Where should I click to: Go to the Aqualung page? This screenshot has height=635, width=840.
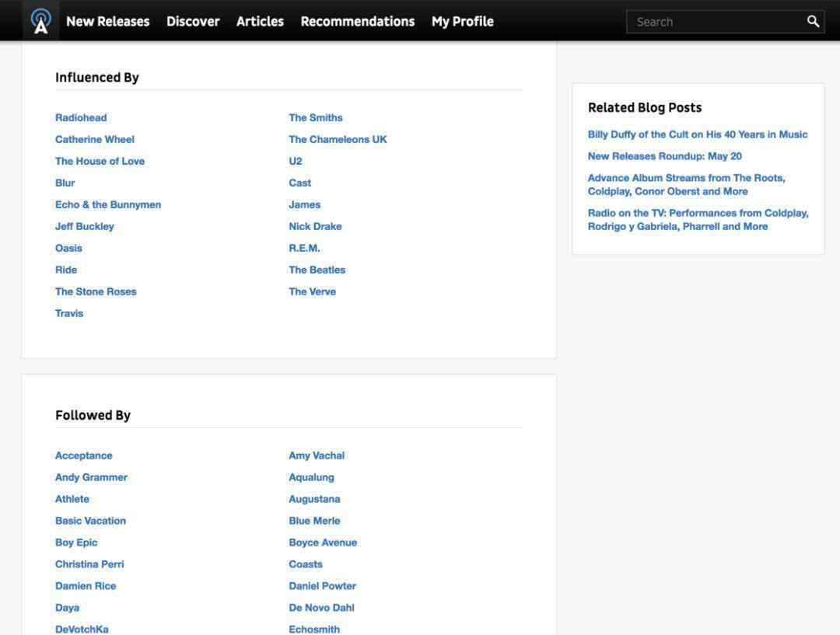[x=311, y=477]
